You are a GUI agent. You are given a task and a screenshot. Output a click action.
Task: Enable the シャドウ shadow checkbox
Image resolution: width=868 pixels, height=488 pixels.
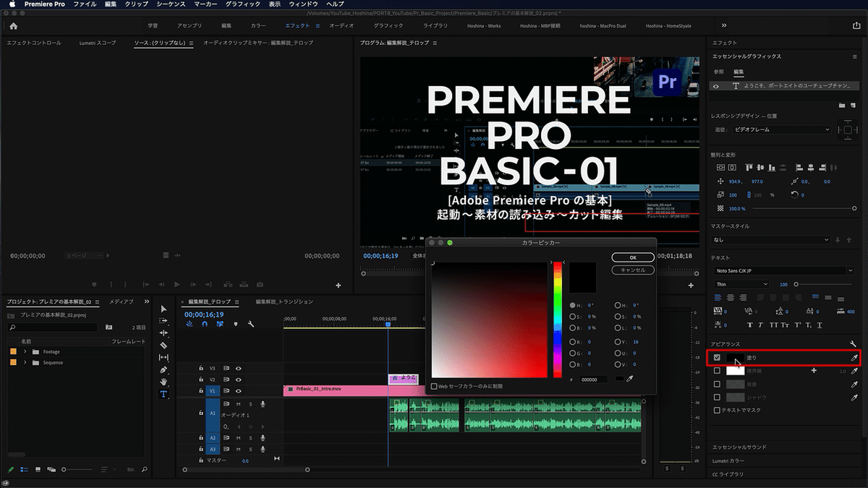coord(717,397)
